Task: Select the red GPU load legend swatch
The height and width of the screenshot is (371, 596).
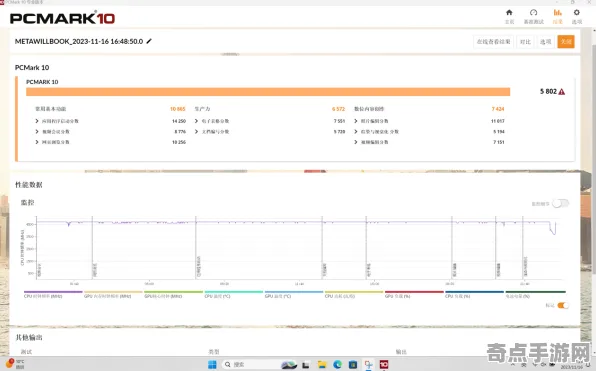Action: click(x=414, y=292)
